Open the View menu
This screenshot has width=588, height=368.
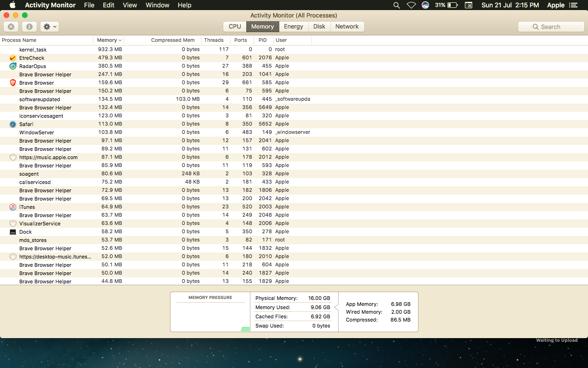[130, 5]
